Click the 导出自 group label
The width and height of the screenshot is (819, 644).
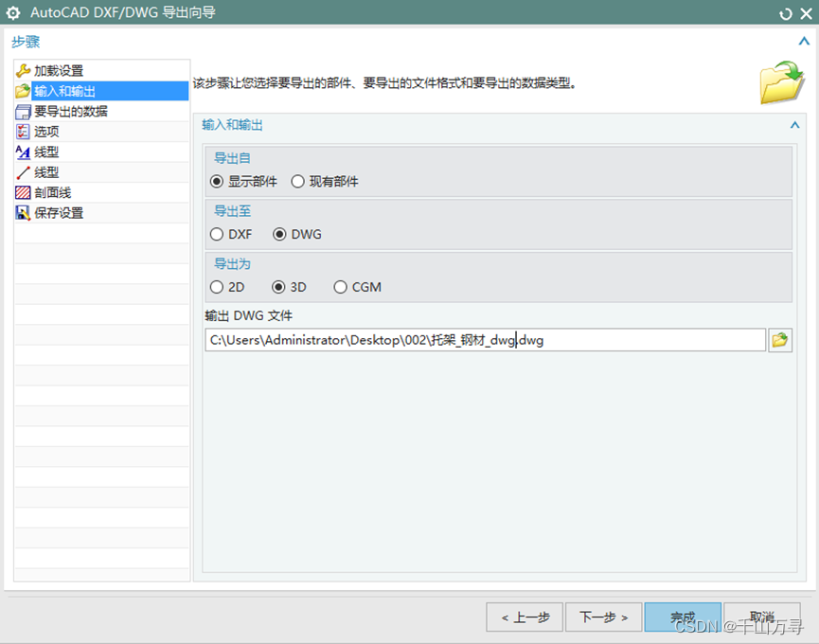point(232,158)
